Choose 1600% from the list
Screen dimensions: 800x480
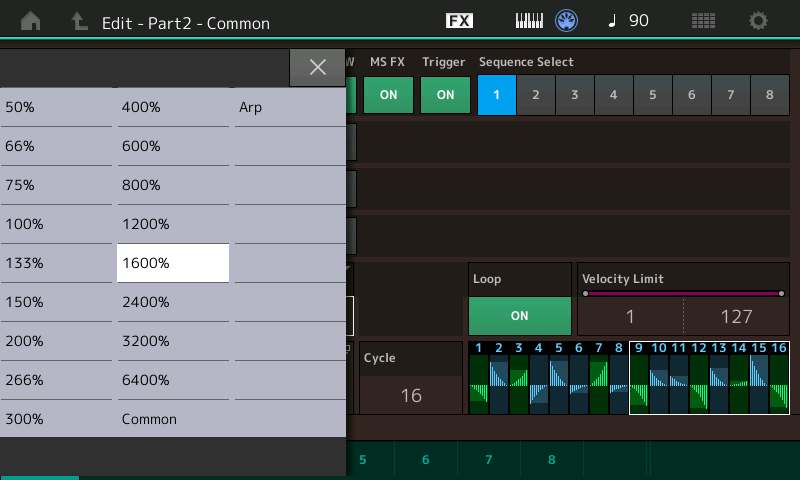(x=173, y=263)
